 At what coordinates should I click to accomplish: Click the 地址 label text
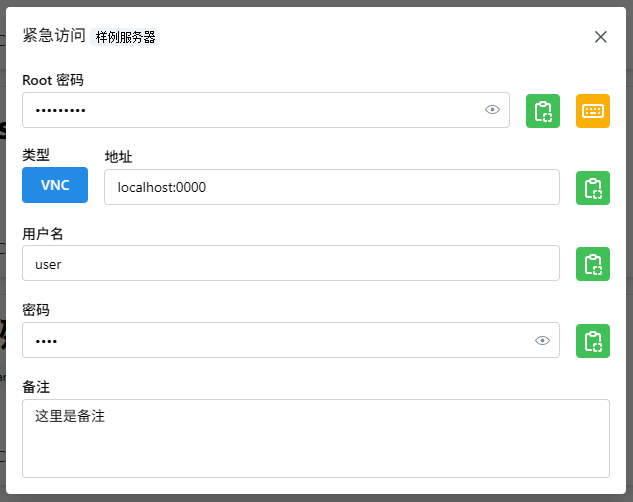click(x=118, y=157)
